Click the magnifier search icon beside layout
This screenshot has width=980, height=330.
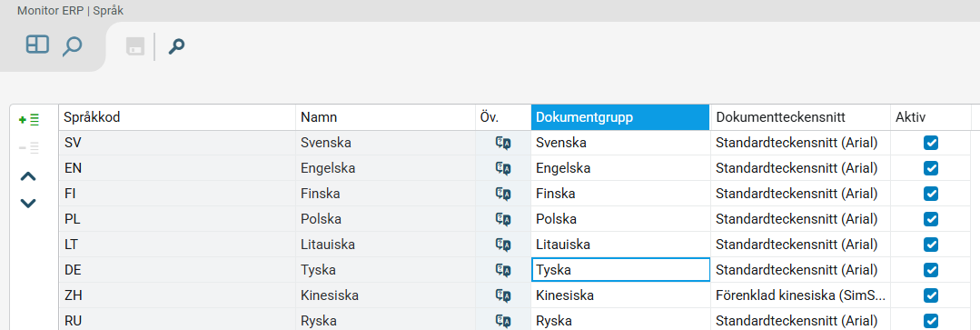coord(72,46)
